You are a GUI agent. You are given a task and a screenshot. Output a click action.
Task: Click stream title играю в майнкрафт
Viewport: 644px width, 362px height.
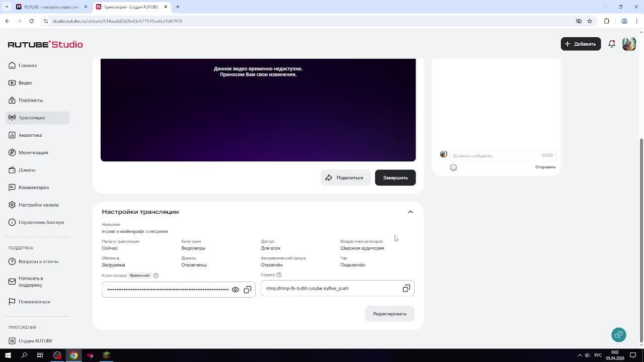pyautogui.click(x=135, y=232)
